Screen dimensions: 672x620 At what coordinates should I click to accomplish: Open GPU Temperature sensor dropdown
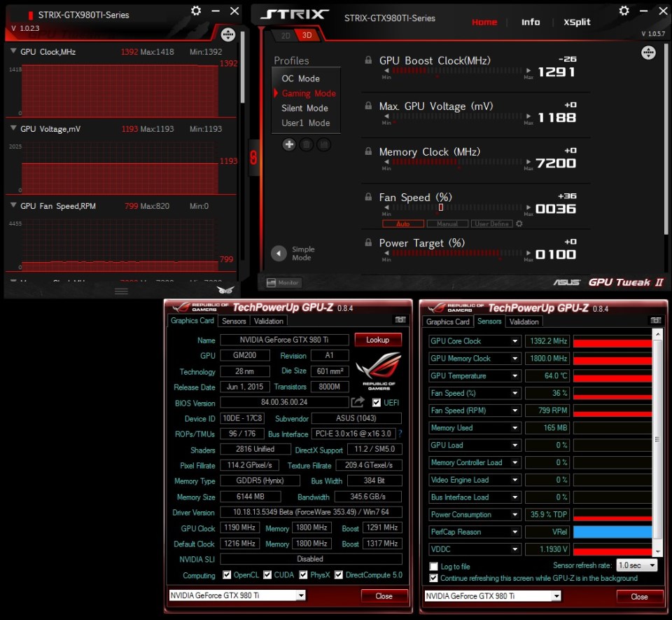click(514, 376)
